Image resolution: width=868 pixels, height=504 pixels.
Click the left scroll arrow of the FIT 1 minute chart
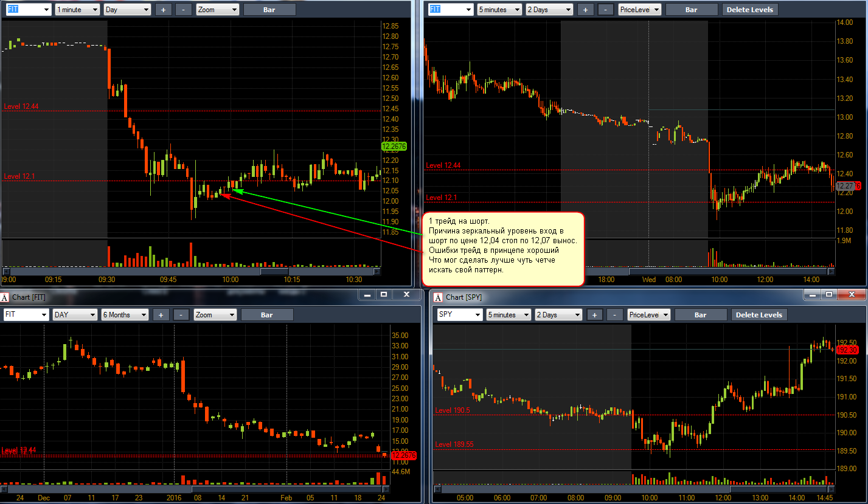click(6, 271)
